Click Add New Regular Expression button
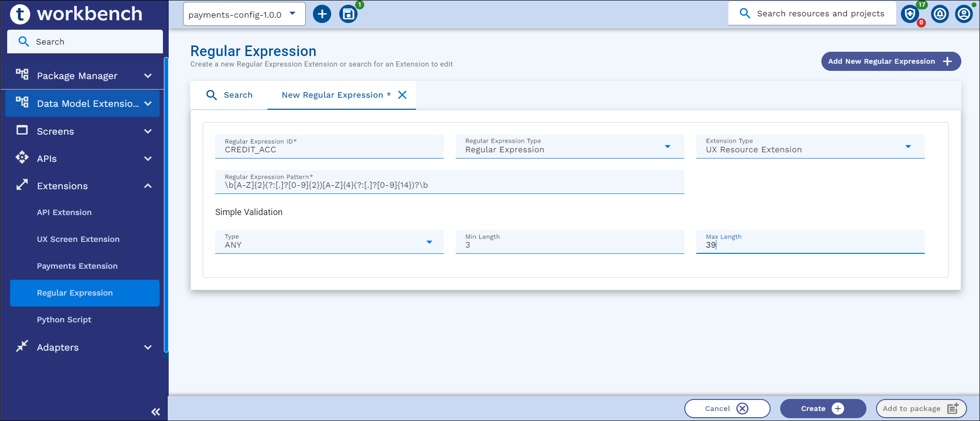980x421 pixels. pyautogui.click(x=890, y=61)
